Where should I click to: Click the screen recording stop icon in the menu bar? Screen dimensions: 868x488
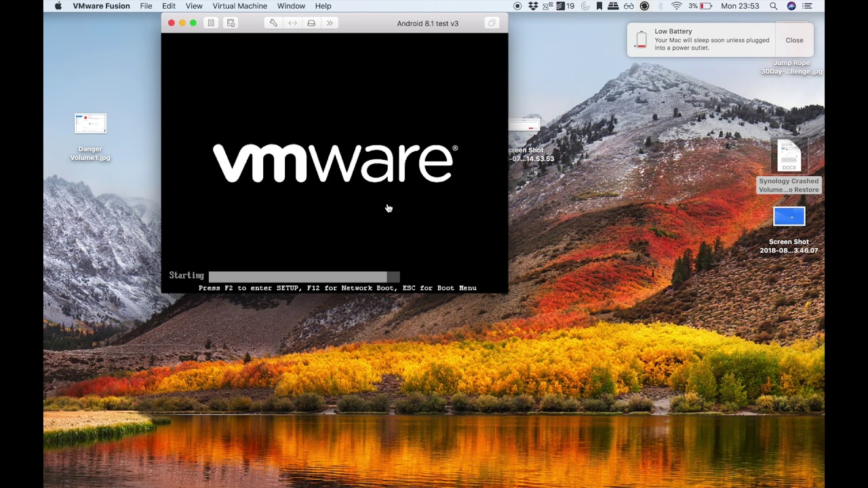(517, 6)
